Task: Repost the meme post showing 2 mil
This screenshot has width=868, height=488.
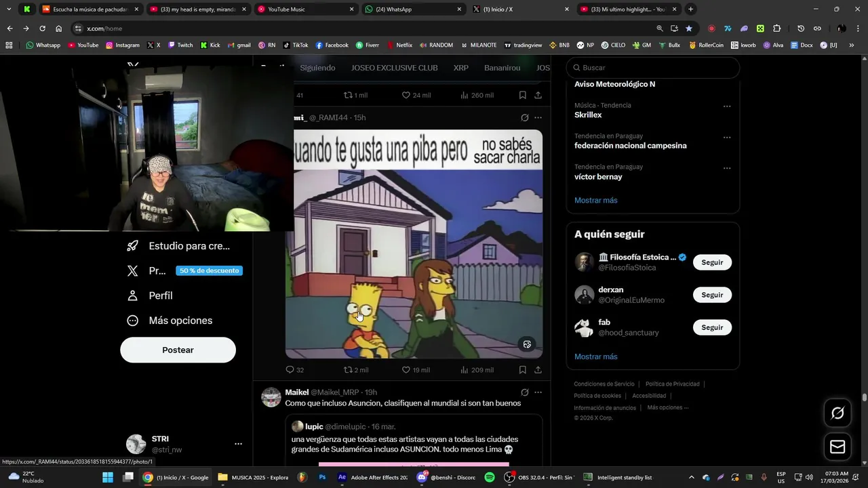Action: pyautogui.click(x=356, y=370)
